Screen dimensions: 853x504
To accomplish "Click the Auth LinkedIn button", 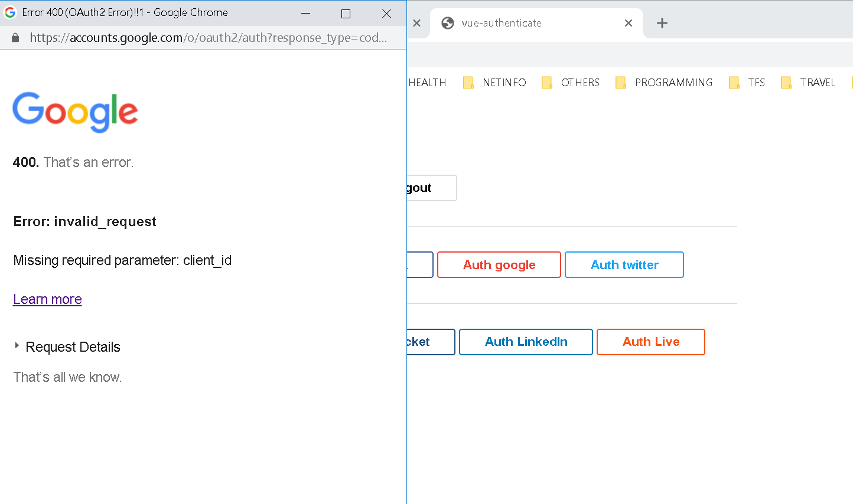I will pyautogui.click(x=525, y=342).
